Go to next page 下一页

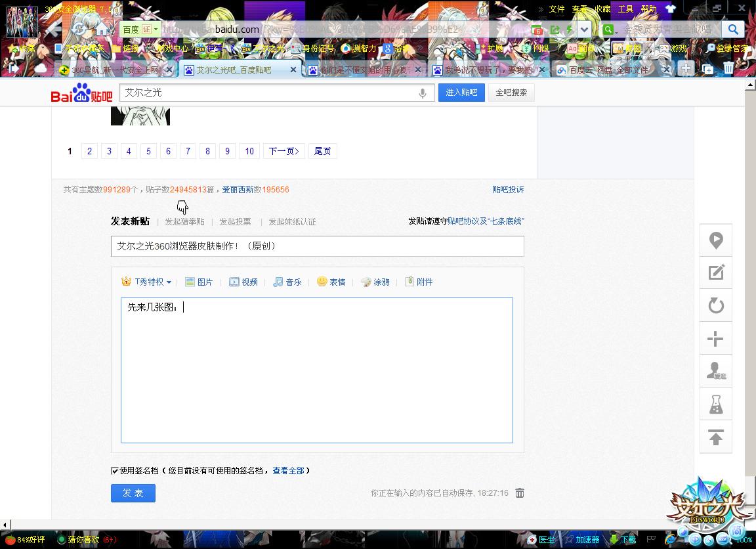(x=284, y=151)
